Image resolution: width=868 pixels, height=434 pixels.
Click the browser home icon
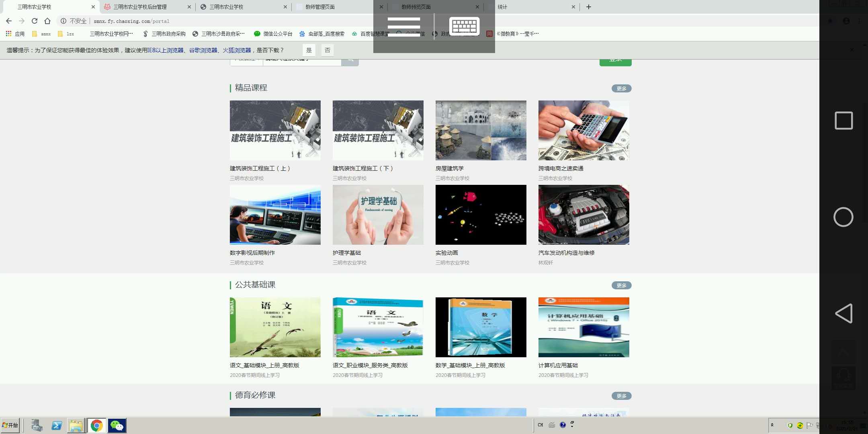(x=47, y=21)
